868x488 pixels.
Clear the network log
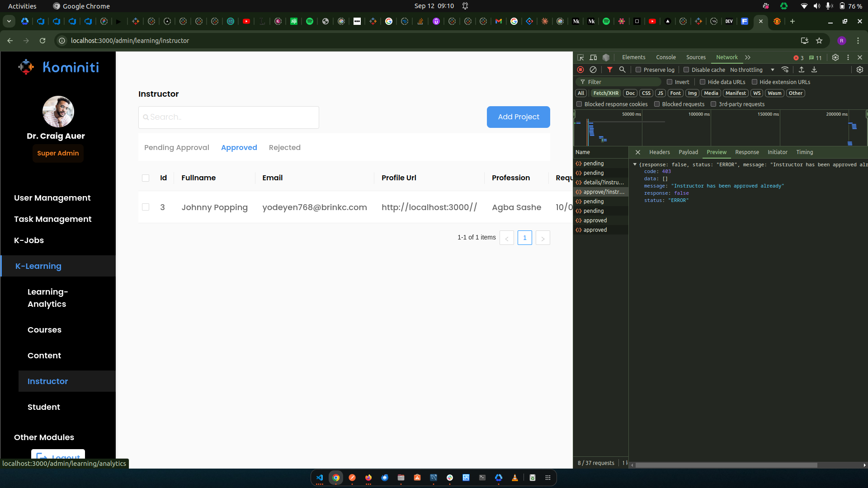(593, 70)
